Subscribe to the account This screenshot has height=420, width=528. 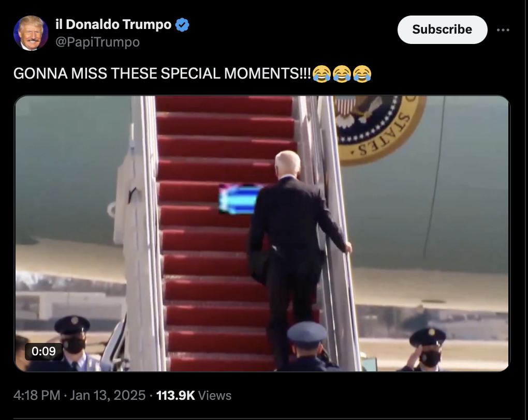pyautogui.click(x=442, y=29)
